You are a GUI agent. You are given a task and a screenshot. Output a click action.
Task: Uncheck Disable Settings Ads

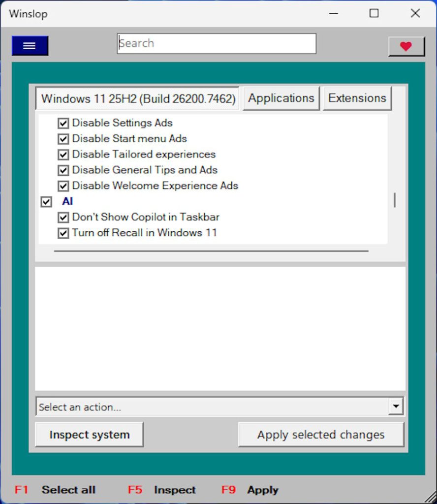63,123
